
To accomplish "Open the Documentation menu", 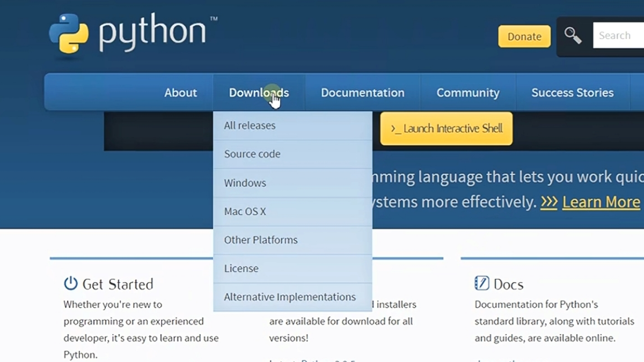I will pos(363,93).
